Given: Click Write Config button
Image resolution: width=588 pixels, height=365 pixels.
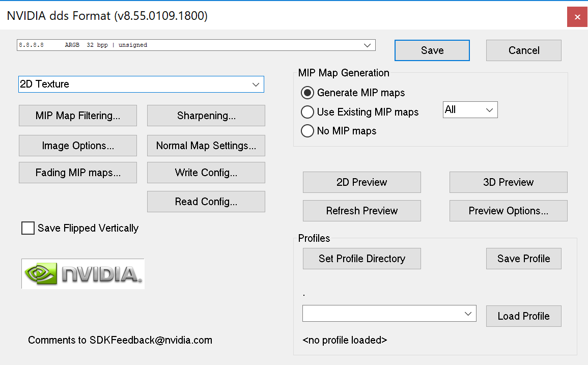Looking at the screenshot, I should pyautogui.click(x=206, y=173).
